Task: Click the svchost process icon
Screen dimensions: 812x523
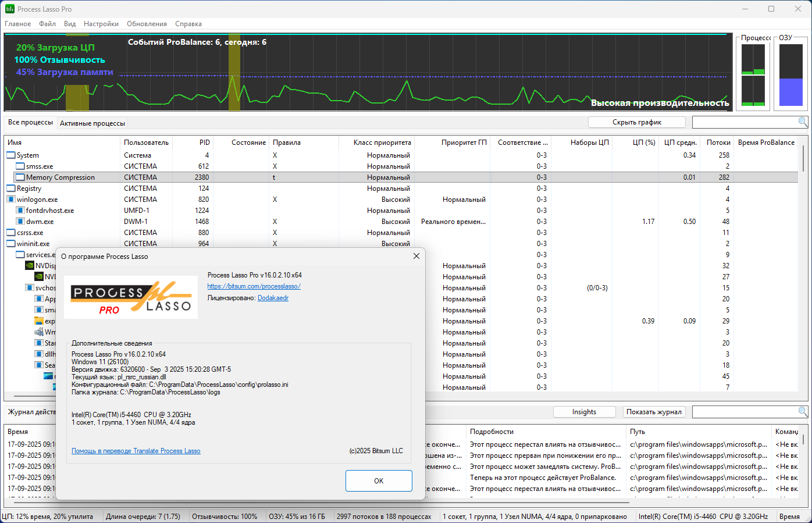Action: pyautogui.click(x=30, y=288)
